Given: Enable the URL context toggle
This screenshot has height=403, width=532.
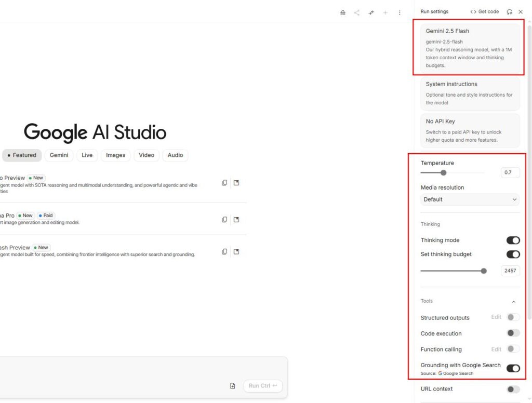Looking at the screenshot, I should tap(513, 389).
